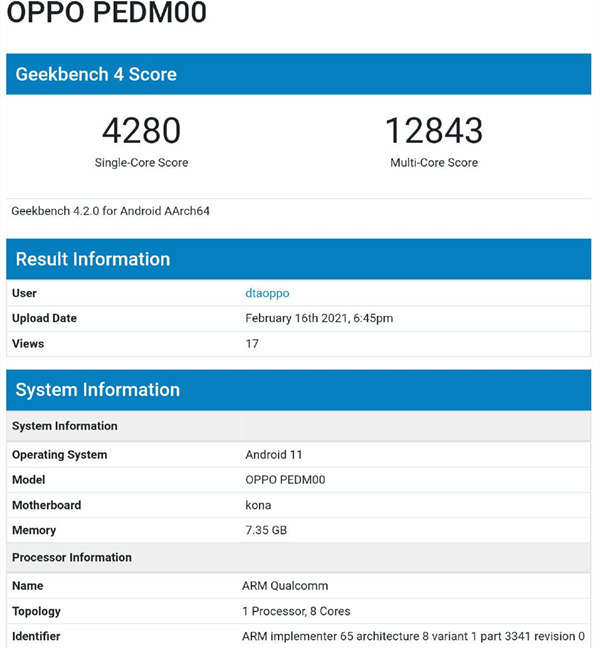600x648 pixels.
Task: Select the kona motherboard value
Action: (258, 505)
